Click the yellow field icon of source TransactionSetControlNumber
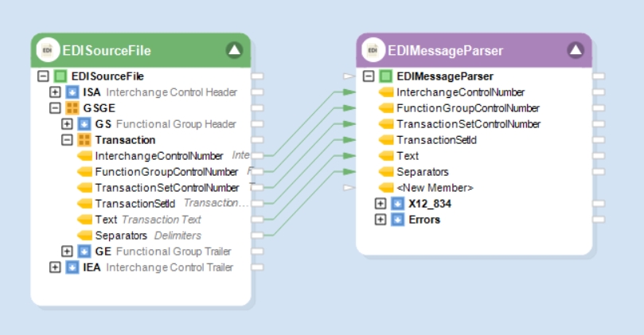This screenshot has height=335, width=644. (x=84, y=188)
